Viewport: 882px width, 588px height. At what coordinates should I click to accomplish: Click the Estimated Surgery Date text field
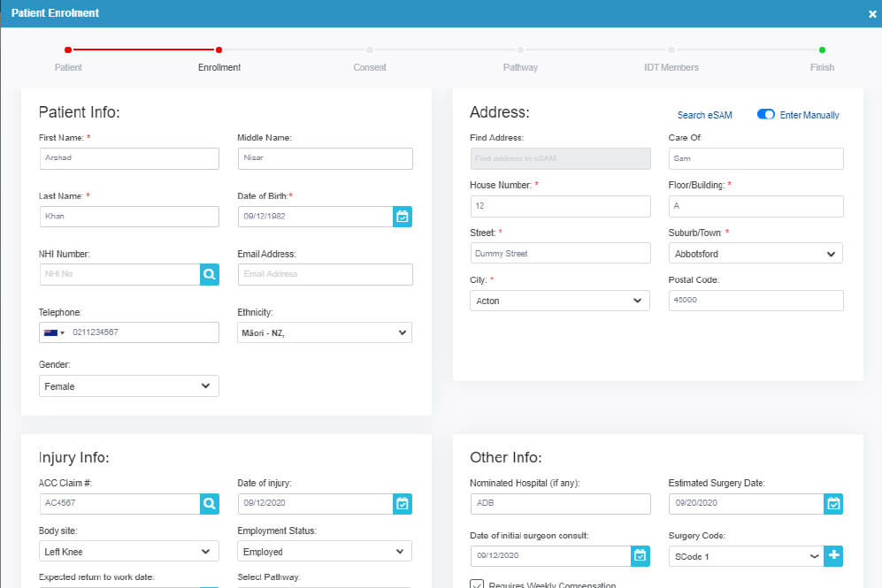746,504
